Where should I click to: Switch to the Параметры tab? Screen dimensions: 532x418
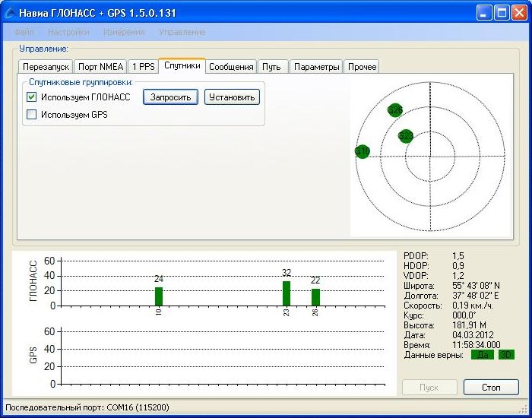coord(316,67)
